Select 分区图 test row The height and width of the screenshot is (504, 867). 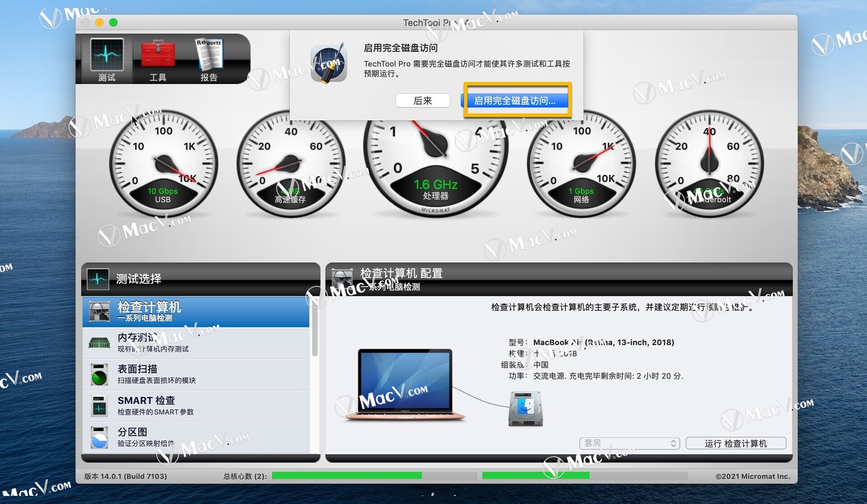(x=196, y=437)
